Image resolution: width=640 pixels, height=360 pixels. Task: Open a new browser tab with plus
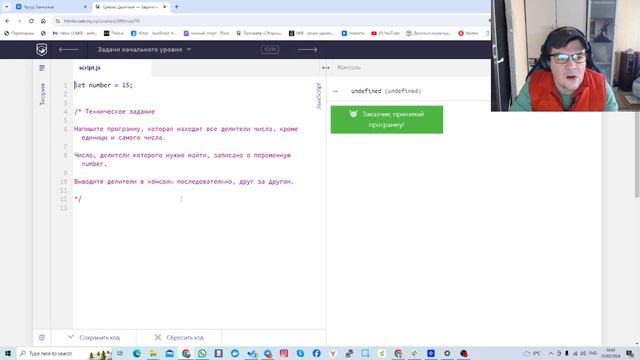coord(176,7)
